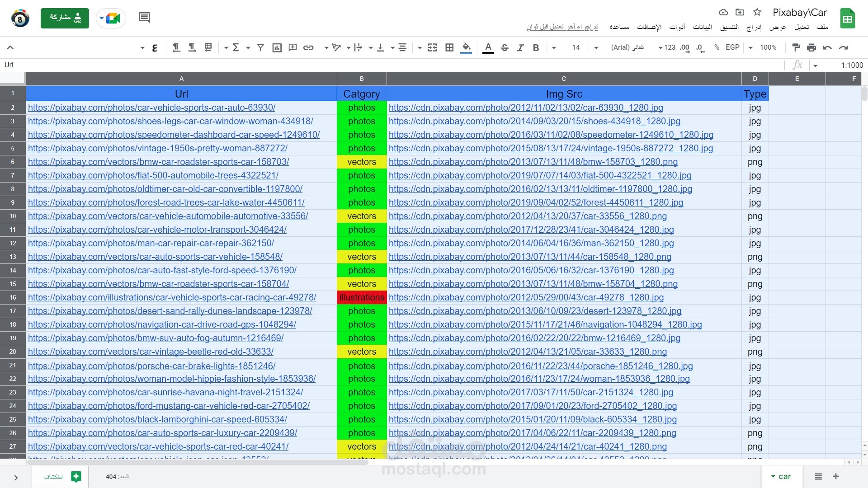Click the green مشاركة share button
Image resolution: width=868 pixels, height=488 pixels.
click(65, 18)
